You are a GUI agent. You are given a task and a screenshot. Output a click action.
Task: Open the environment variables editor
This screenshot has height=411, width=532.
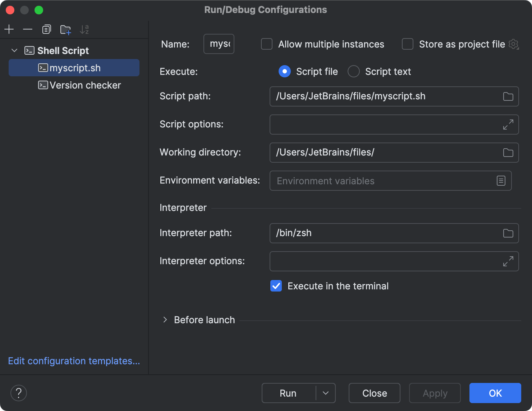tap(501, 181)
